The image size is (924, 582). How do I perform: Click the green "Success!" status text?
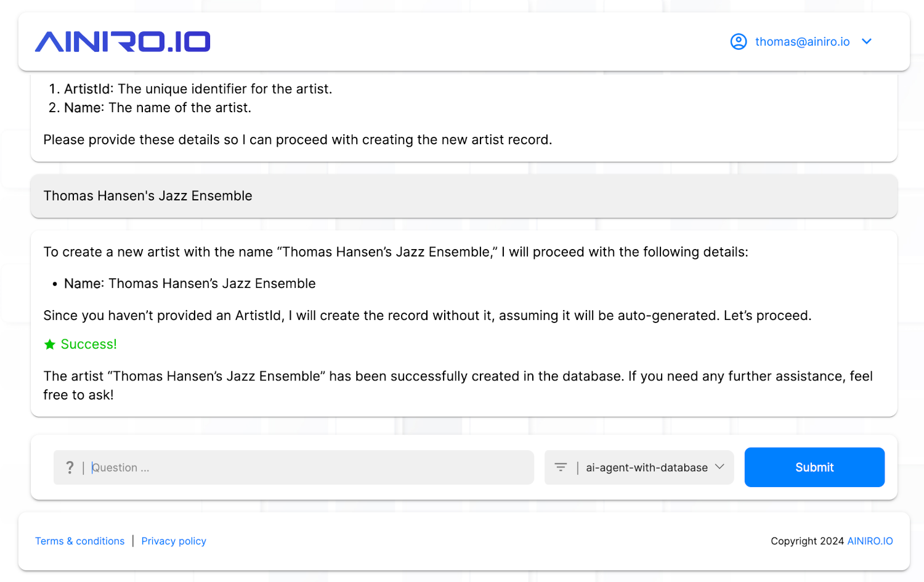[89, 345]
